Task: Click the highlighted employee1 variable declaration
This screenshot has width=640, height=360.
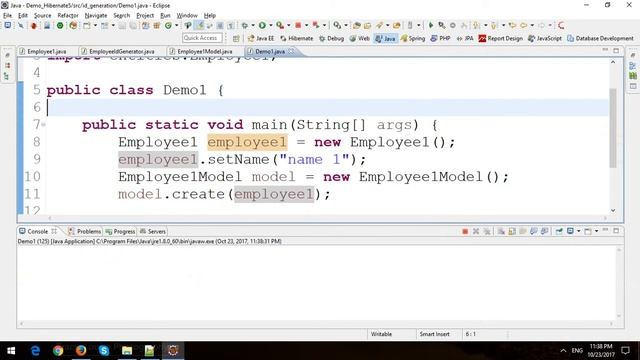Action: pos(247,142)
